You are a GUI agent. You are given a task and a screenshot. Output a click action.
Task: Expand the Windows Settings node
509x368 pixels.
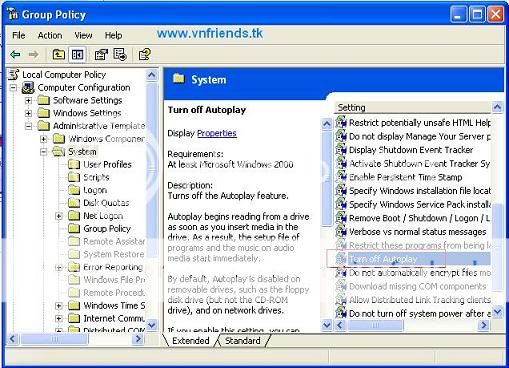pos(29,113)
